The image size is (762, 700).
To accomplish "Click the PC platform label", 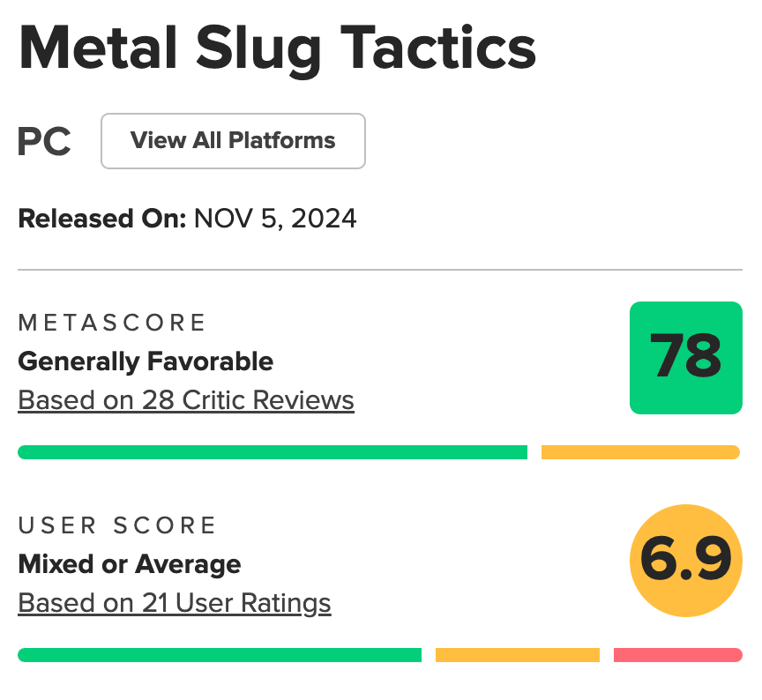I will click(44, 142).
